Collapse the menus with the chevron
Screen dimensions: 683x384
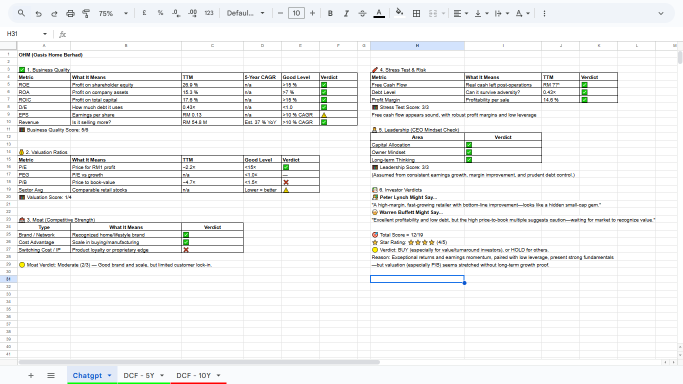(x=661, y=13)
